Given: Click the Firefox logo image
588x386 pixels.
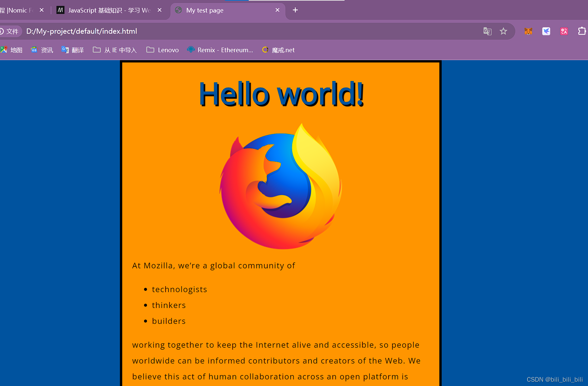Looking at the screenshot, I should point(281,186).
